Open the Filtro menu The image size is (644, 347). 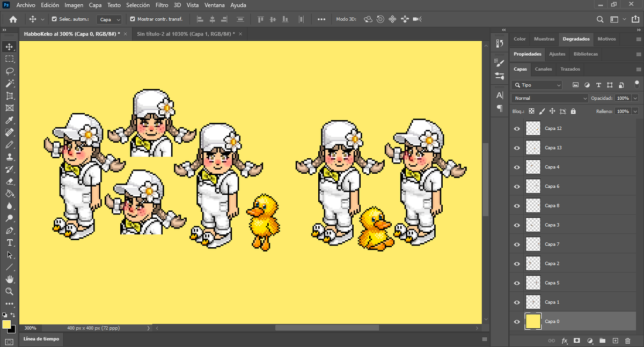[162, 5]
